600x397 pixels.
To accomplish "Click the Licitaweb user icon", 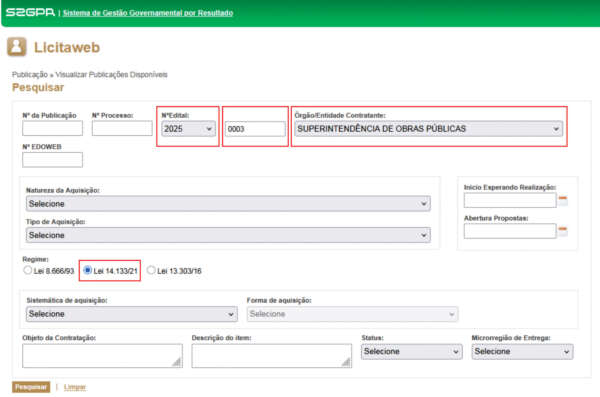I will 16,47.
